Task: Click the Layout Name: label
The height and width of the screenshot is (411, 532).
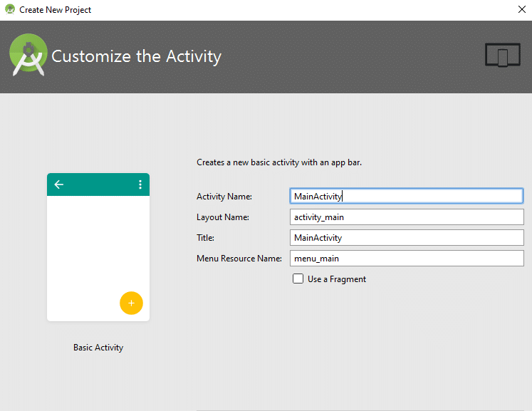Action: click(223, 217)
